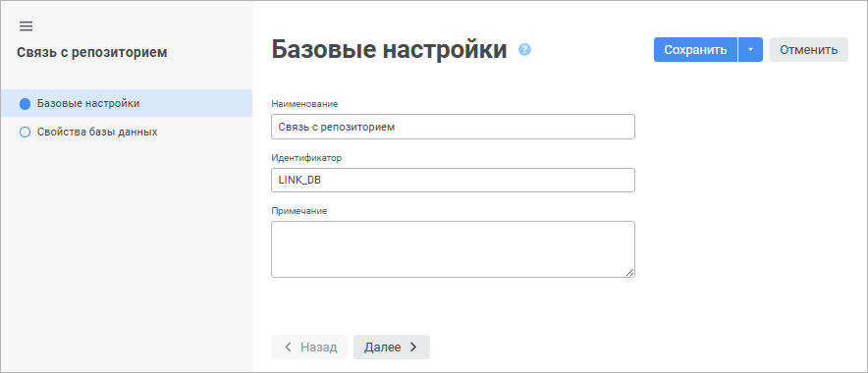This screenshot has width=868, height=373.
Task: Select the hollow circle beside Свойства базы данных
Action: 25,133
